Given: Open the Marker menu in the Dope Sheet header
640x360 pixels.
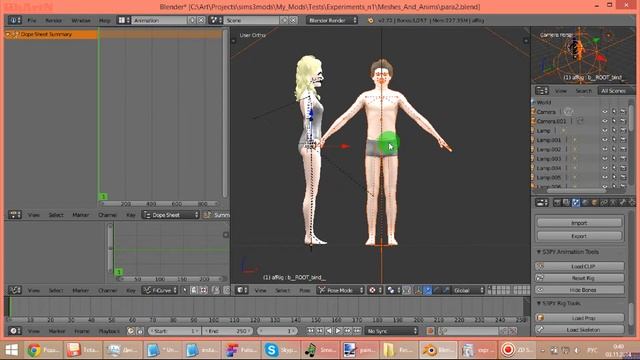Looking at the screenshot, I should [x=80, y=215].
